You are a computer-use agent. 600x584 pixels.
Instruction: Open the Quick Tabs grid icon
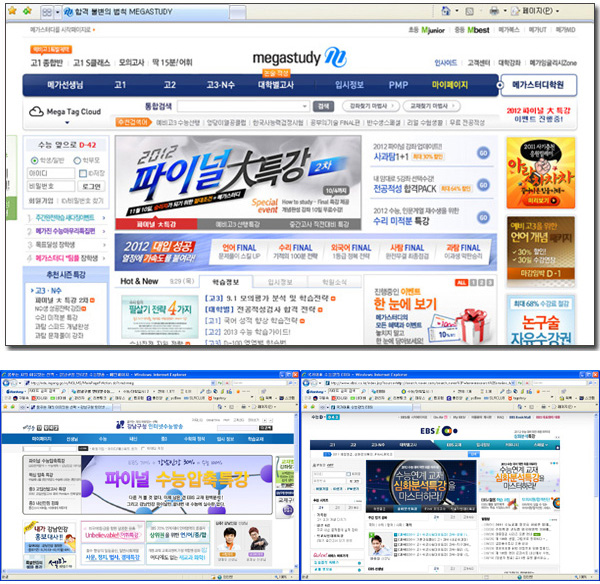point(47,12)
